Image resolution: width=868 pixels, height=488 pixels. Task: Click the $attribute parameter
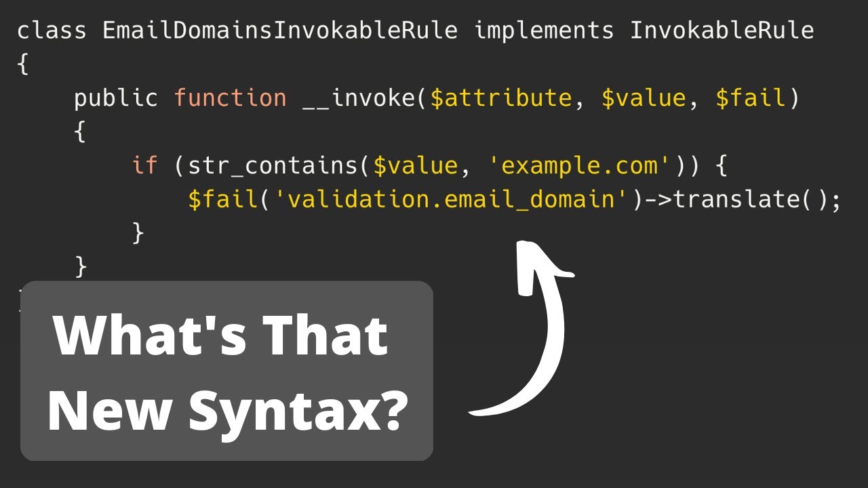[501, 99]
